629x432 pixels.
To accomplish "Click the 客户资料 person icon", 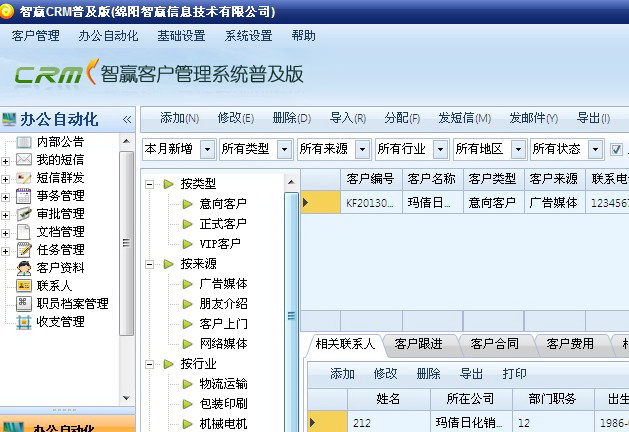I will 24,268.
